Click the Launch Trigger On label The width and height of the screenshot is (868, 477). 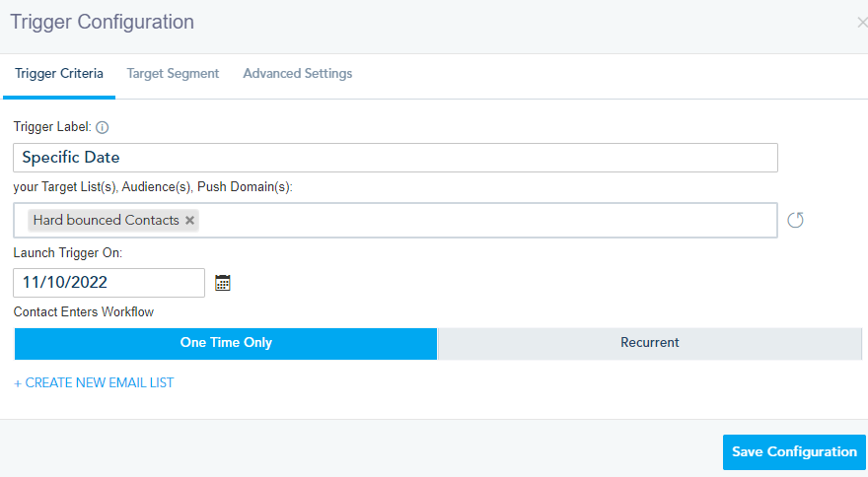[x=67, y=253]
